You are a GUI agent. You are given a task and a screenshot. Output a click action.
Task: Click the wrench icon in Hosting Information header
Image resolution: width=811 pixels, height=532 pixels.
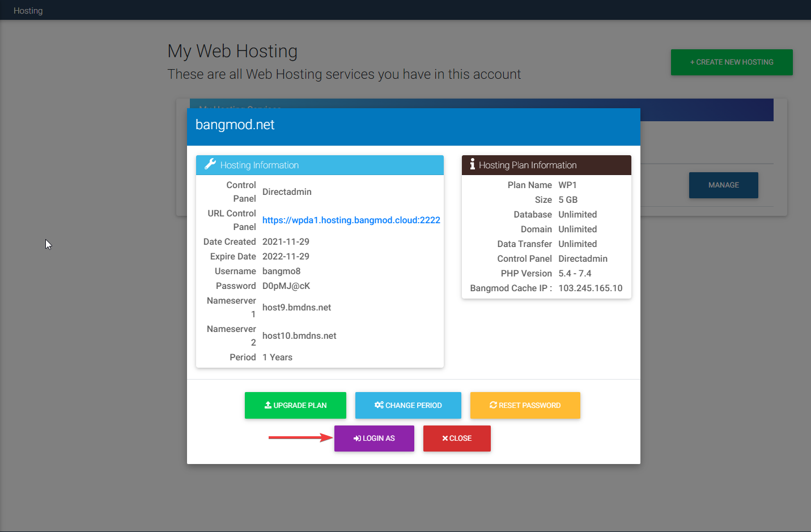point(210,164)
